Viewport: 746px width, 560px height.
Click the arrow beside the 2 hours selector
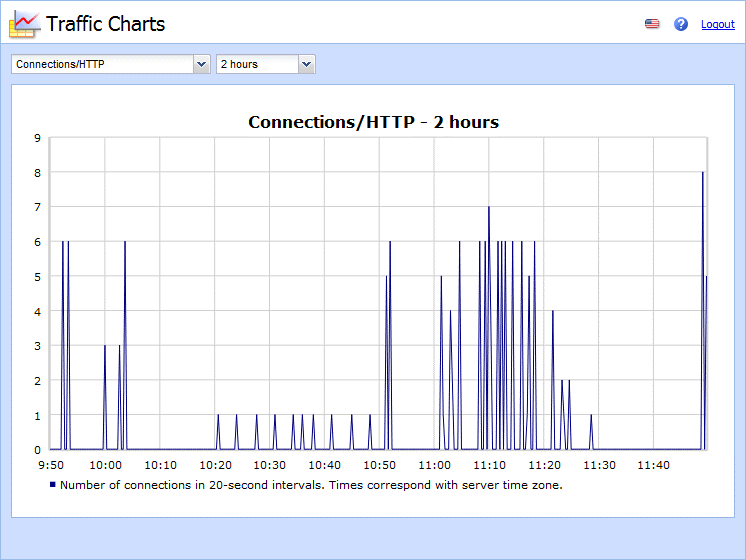(x=307, y=64)
